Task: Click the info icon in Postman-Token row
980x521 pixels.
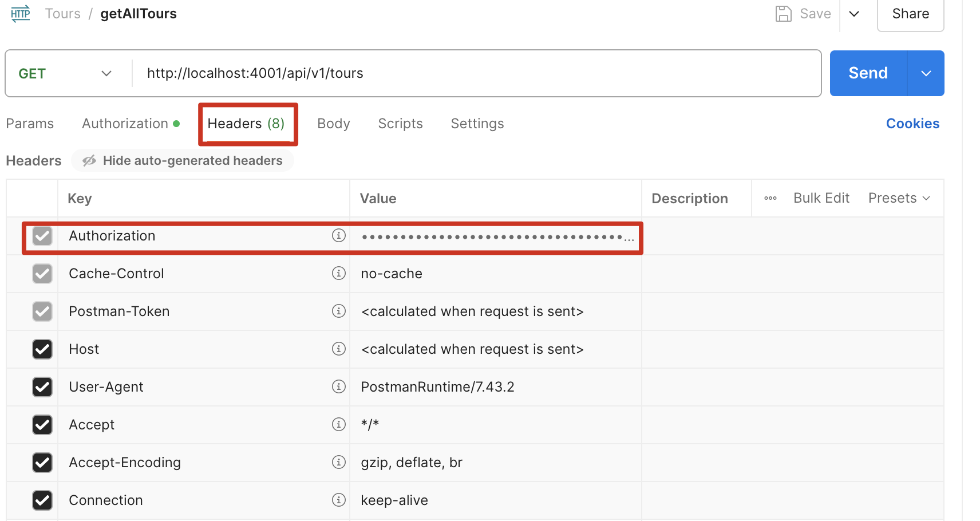Action: (339, 311)
